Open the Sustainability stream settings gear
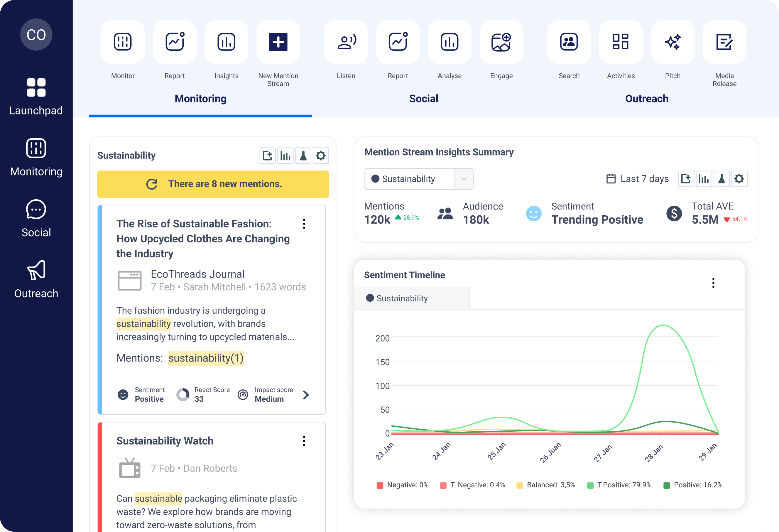Screen dimensions: 779x532 (321, 156)
